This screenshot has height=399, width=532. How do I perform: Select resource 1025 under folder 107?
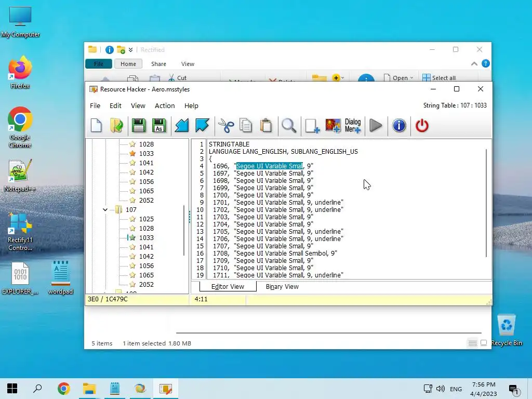tap(146, 219)
